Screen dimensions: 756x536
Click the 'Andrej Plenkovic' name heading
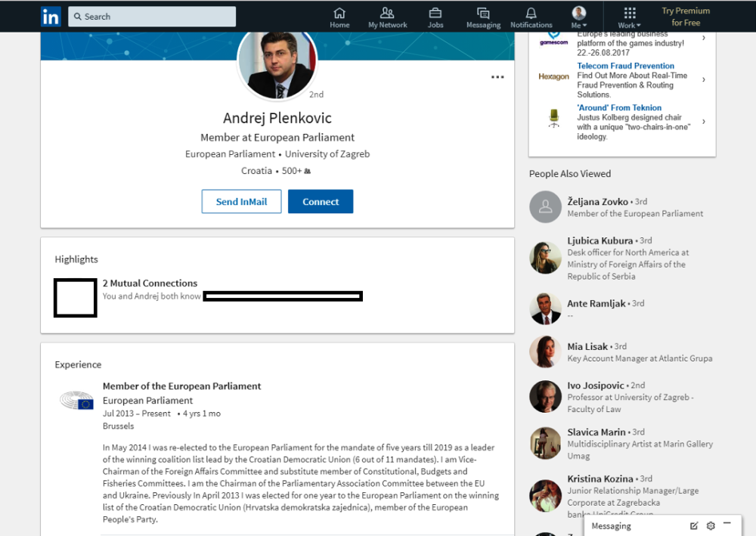pyautogui.click(x=277, y=118)
